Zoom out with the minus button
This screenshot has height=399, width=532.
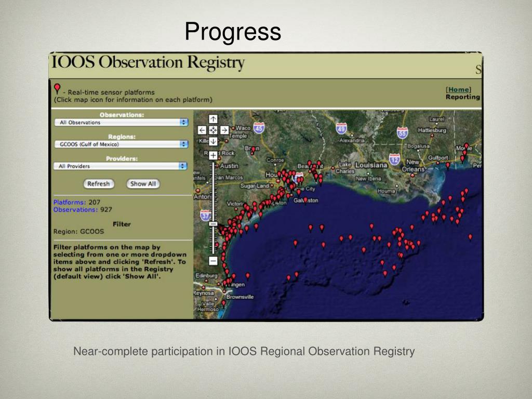click(x=213, y=261)
